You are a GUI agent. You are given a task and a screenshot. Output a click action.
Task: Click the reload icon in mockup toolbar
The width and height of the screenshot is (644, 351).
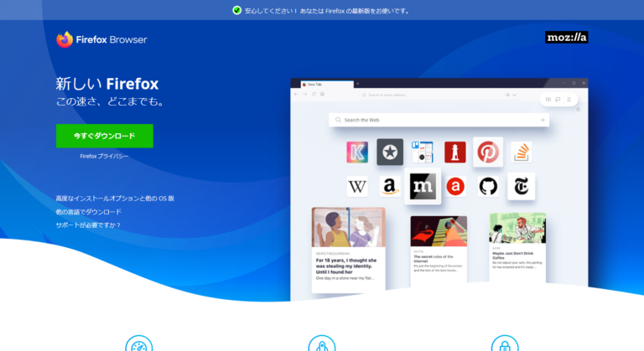point(314,94)
